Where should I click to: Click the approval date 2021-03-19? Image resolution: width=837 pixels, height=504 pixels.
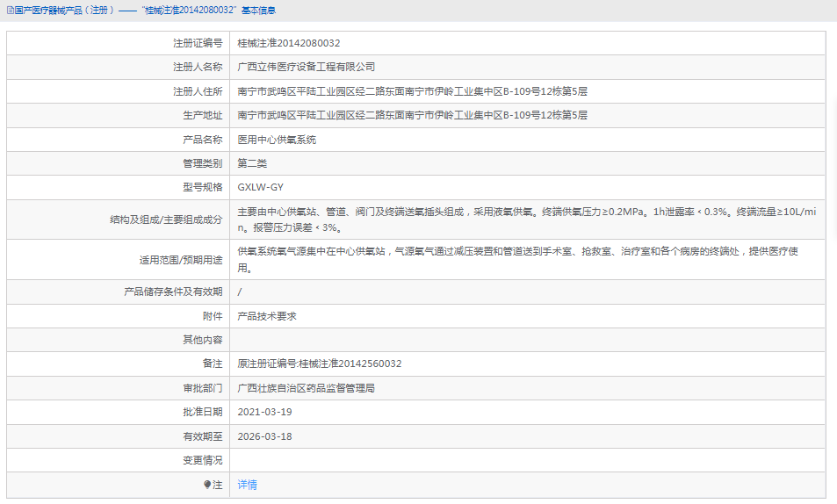[264, 412]
